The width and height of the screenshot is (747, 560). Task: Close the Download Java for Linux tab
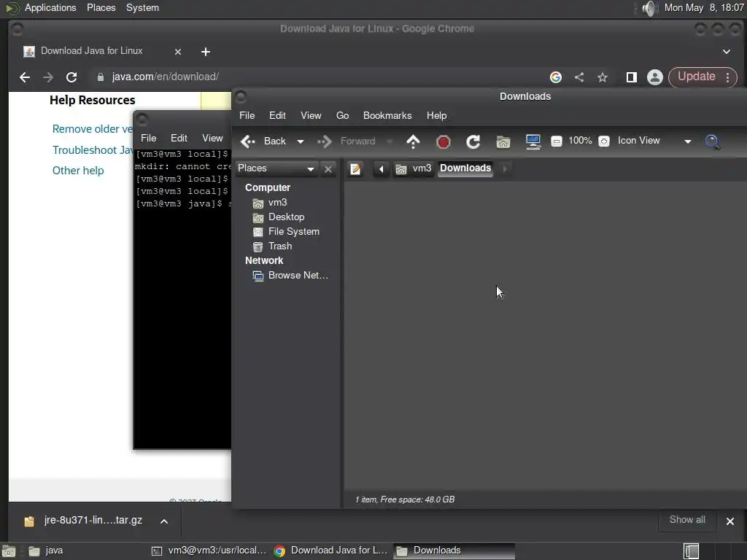click(178, 52)
